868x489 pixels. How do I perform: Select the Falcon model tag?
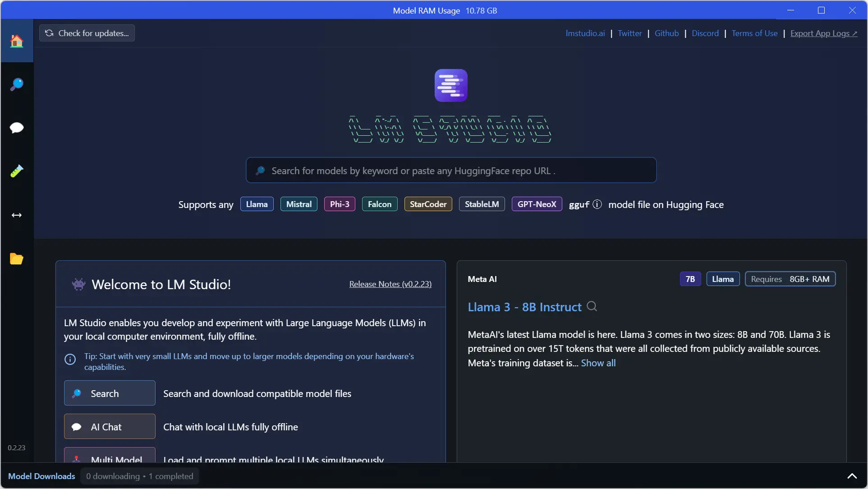click(x=380, y=204)
